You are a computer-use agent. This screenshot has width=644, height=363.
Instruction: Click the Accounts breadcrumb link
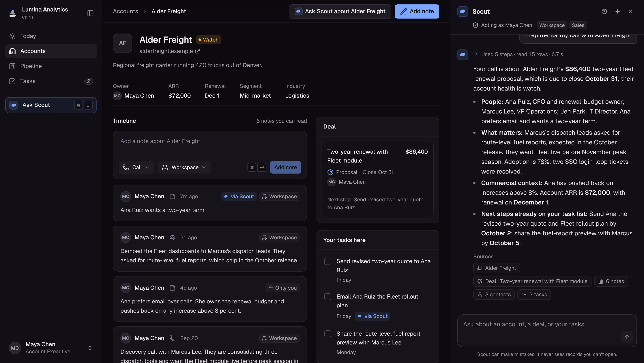(125, 11)
